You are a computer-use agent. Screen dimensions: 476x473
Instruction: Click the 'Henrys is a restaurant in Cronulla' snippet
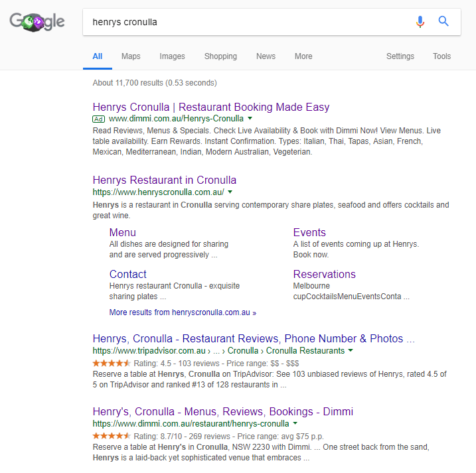[x=271, y=210]
